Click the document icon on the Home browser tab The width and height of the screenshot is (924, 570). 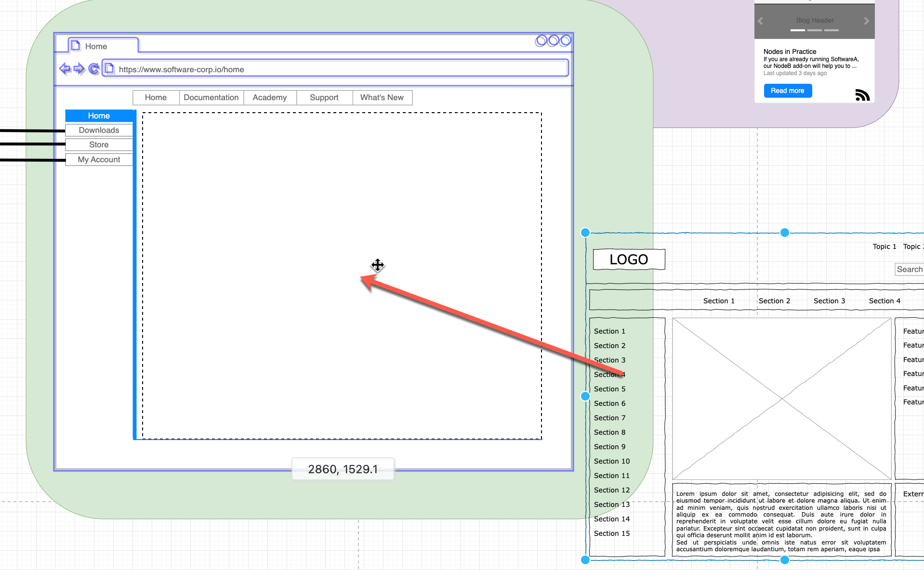(76, 45)
